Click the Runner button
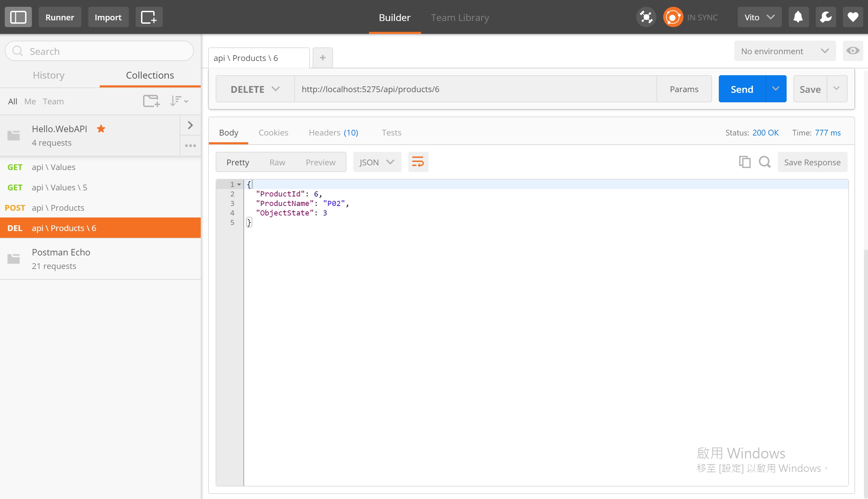 60,17
